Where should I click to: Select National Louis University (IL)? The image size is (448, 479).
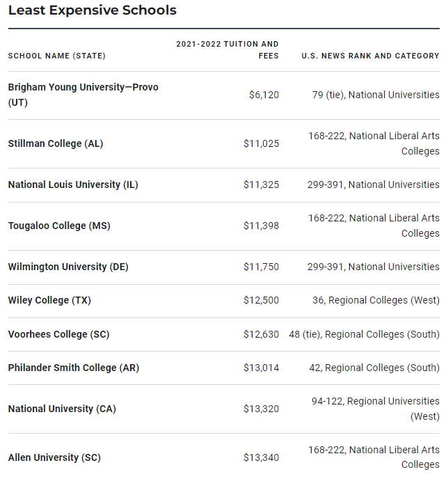click(73, 184)
